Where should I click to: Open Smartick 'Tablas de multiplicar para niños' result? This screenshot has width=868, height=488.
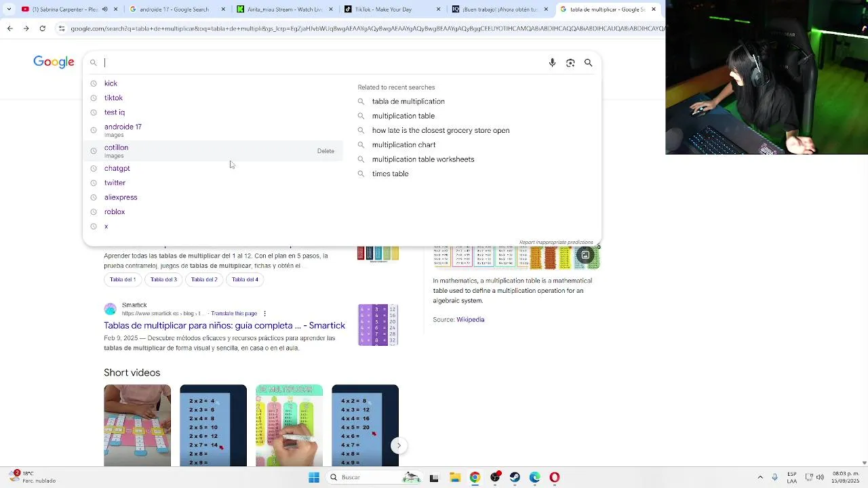tap(224, 326)
